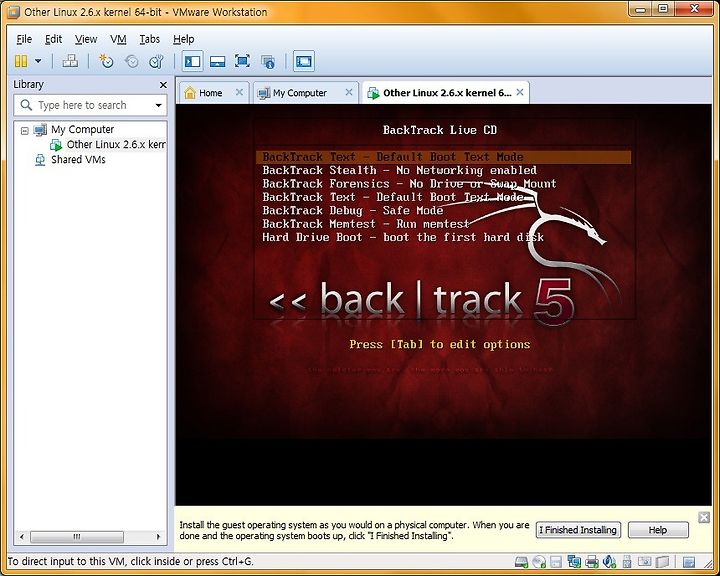The image size is (720, 576).
Task: Select Hard Drive Boot option
Action: click(403, 237)
